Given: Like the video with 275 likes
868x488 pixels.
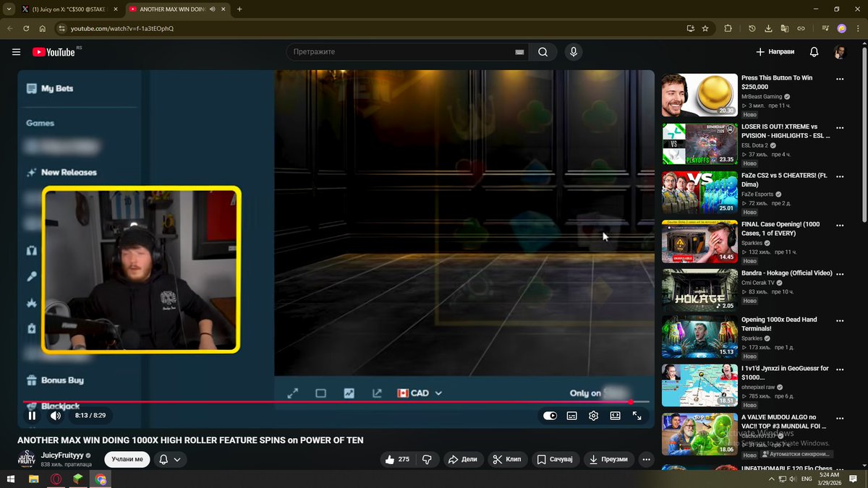Looking at the screenshot, I should [x=397, y=459].
